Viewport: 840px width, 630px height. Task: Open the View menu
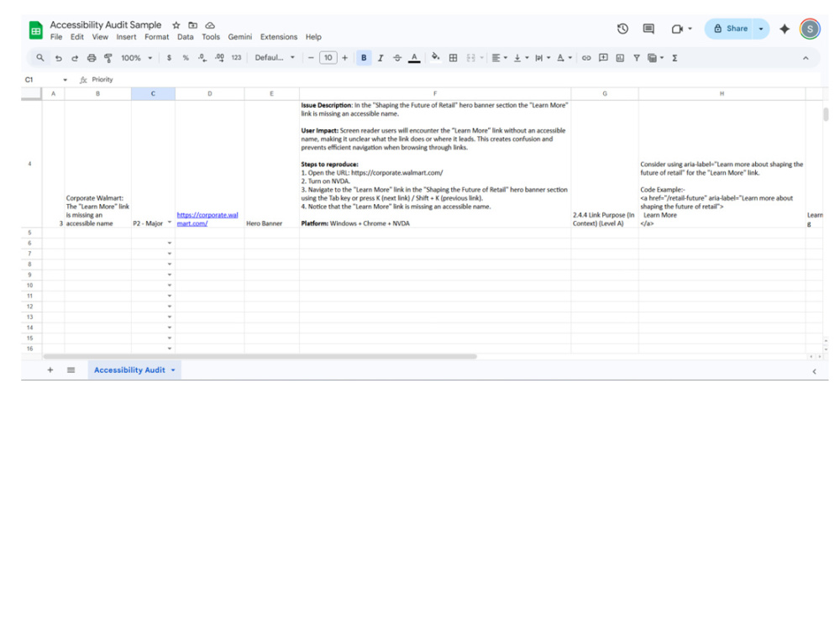coord(100,37)
